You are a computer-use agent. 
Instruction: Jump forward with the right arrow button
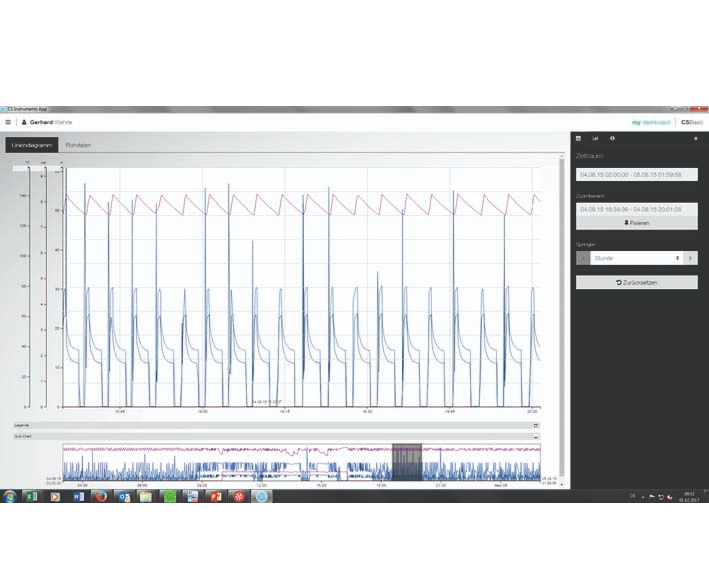pyautogui.click(x=692, y=258)
